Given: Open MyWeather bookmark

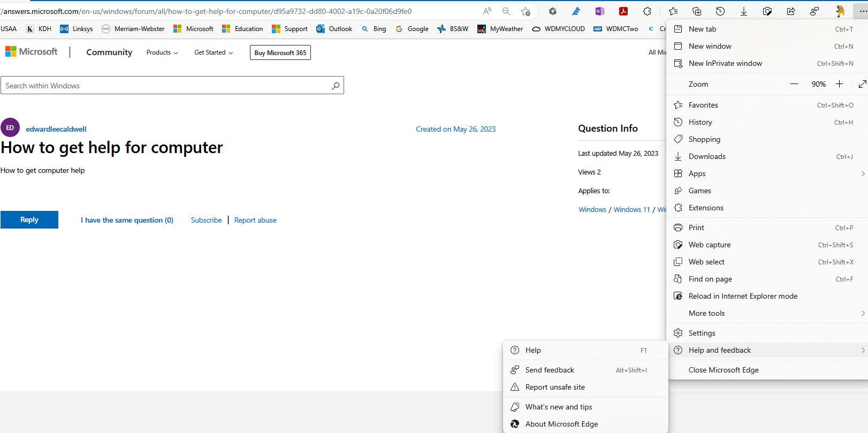Looking at the screenshot, I should 500,29.
